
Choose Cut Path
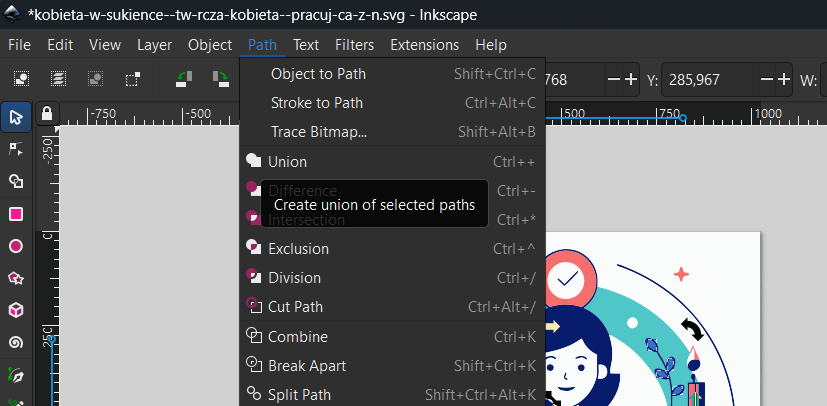pyautogui.click(x=392, y=307)
